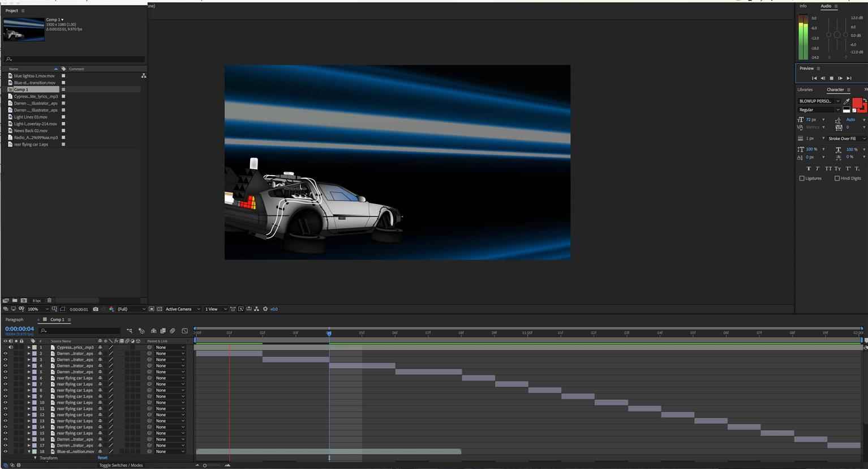Click the Draft 3D icon in timeline
The width and height of the screenshot is (868, 469).
point(141,331)
